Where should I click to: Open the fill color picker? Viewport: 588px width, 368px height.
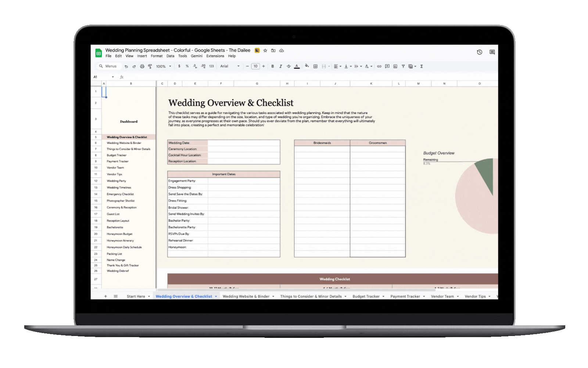(x=307, y=66)
